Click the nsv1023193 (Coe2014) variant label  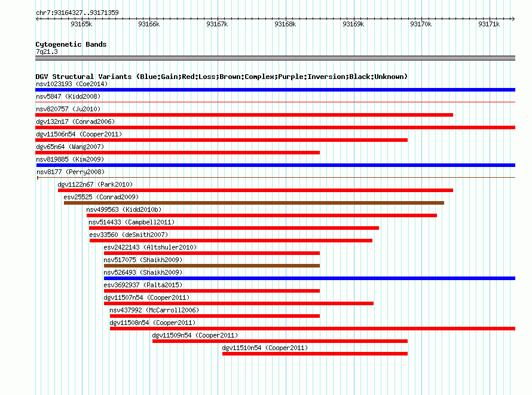click(x=72, y=84)
